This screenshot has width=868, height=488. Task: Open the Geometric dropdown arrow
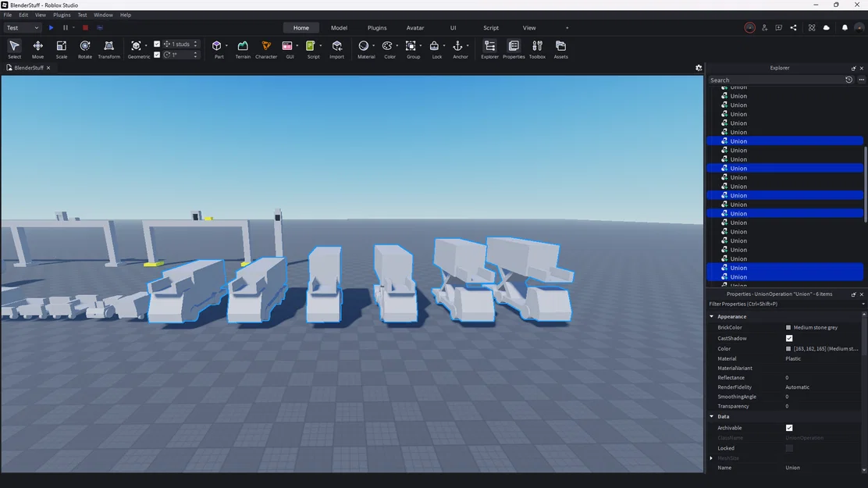[x=146, y=46]
